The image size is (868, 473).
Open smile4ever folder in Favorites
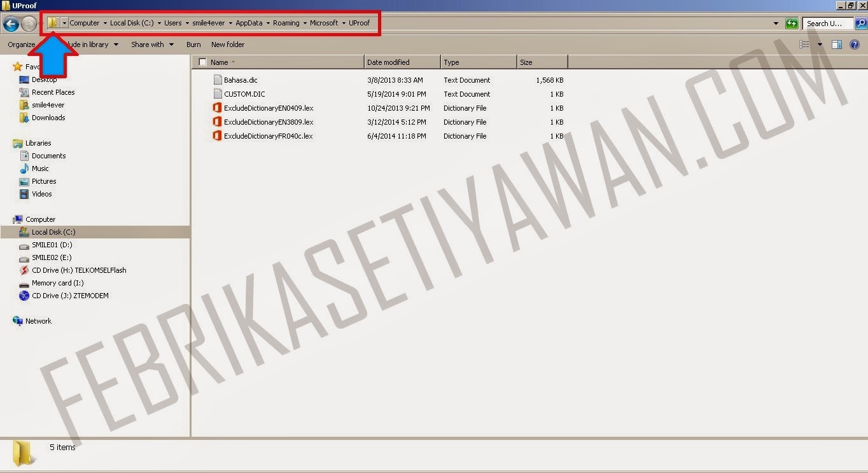48,105
